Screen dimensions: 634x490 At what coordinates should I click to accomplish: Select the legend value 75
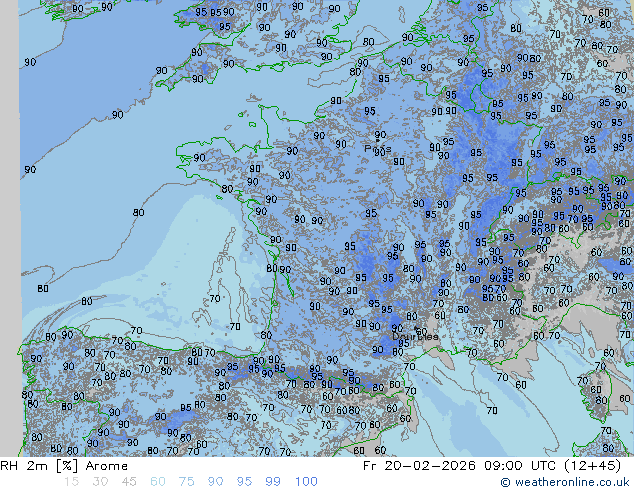click(x=186, y=482)
